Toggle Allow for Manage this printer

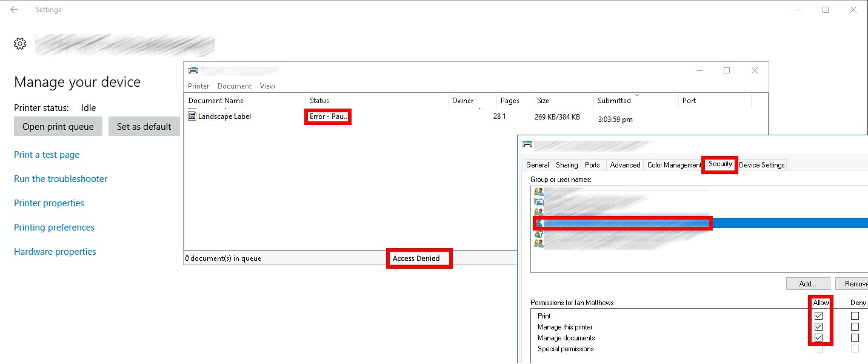point(819,327)
